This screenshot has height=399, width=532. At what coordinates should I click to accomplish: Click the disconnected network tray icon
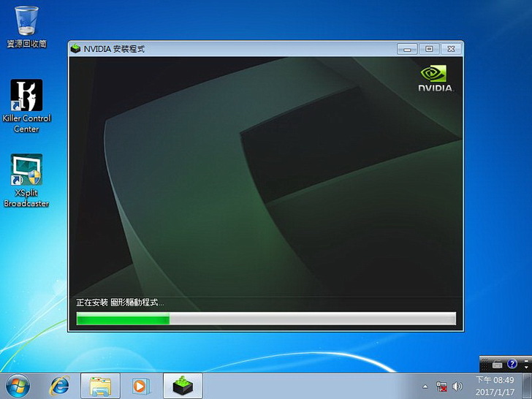[441, 387]
